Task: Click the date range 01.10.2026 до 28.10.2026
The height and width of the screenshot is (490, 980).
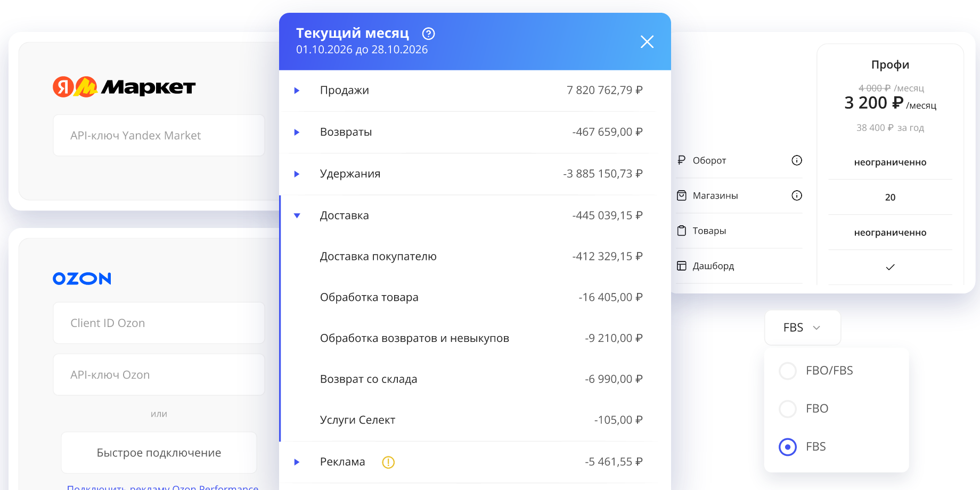Action: 362,50
